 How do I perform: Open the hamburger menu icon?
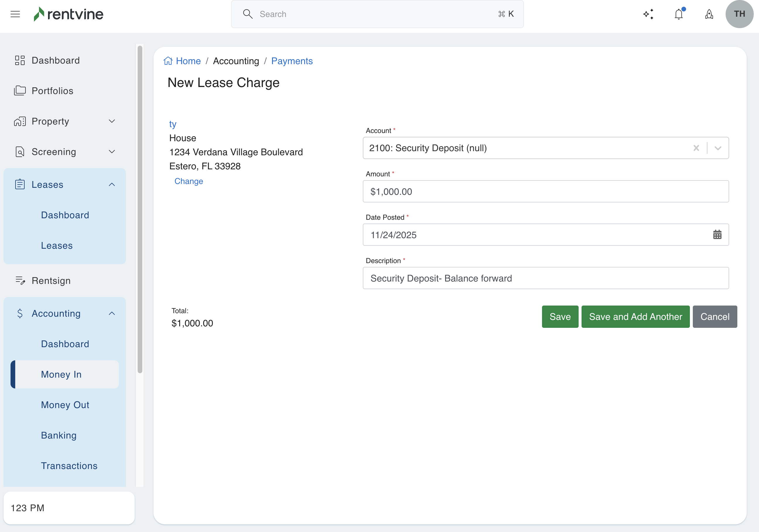[x=15, y=14]
